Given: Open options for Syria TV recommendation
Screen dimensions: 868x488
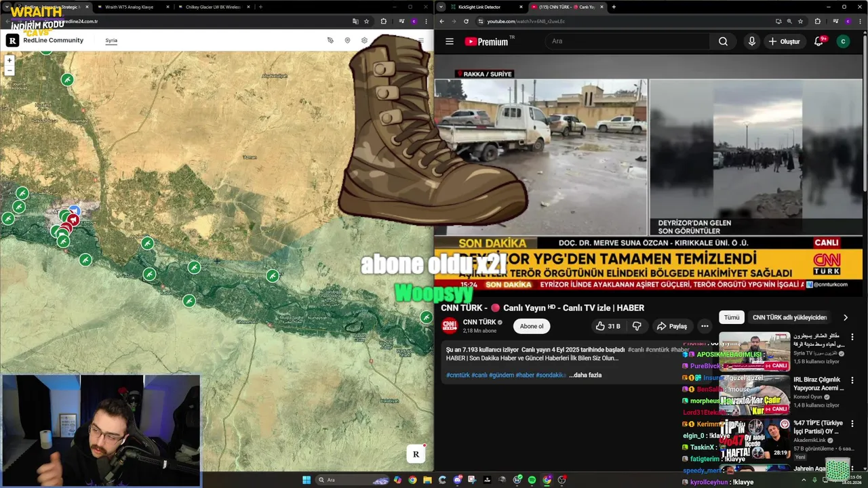Looking at the screenshot, I should [852, 337].
